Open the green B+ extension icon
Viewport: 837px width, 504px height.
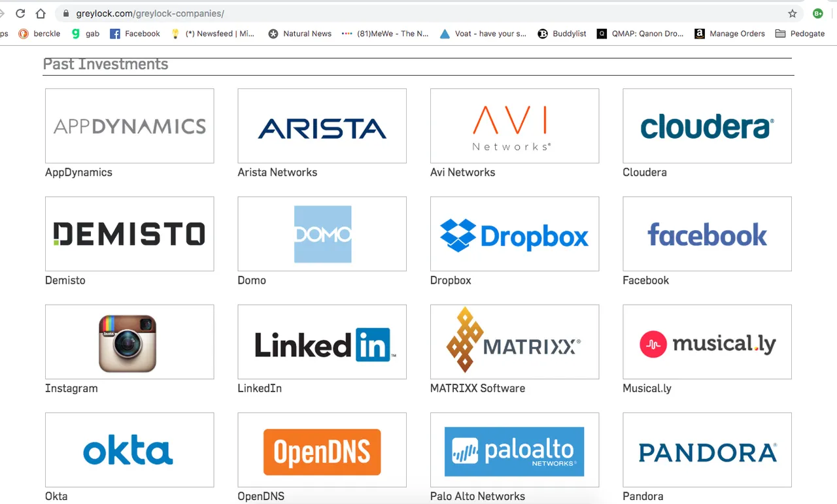[817, 13]
